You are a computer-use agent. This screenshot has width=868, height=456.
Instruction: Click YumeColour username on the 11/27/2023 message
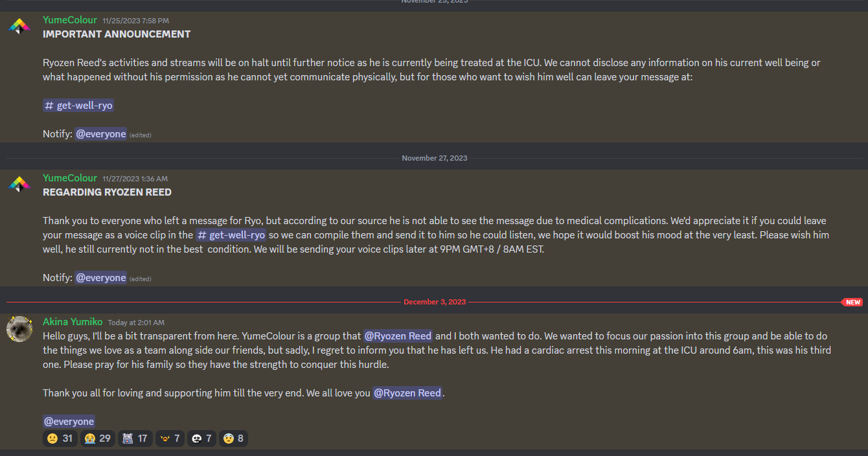(70, 178)
